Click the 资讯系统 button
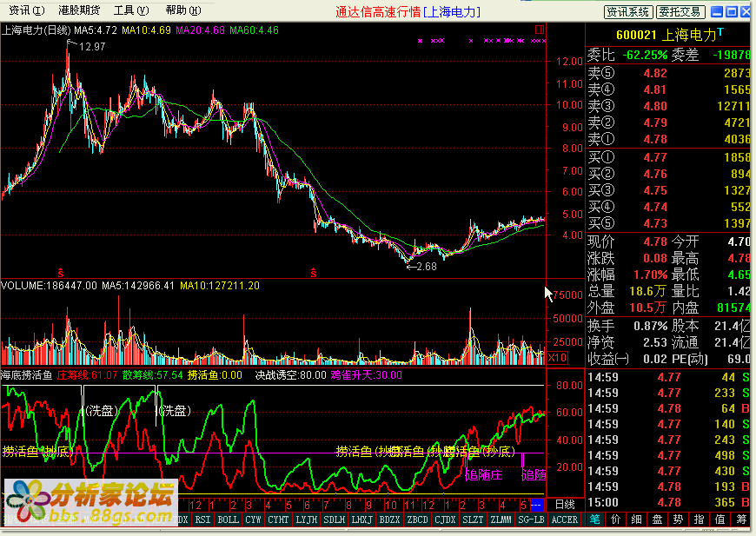This screenshot has height=536, width=756. 628,11
